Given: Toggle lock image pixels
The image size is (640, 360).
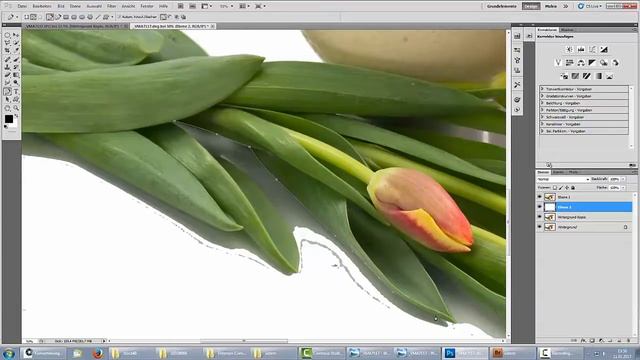Looking at the screenshot, I should point(561,188).
